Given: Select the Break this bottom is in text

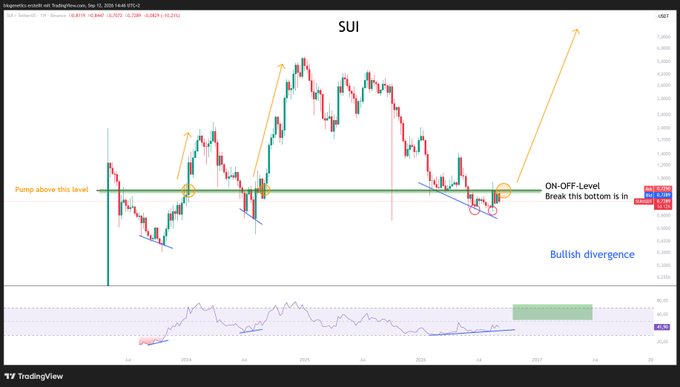Looking at the screenshot, I should [586, 196].
